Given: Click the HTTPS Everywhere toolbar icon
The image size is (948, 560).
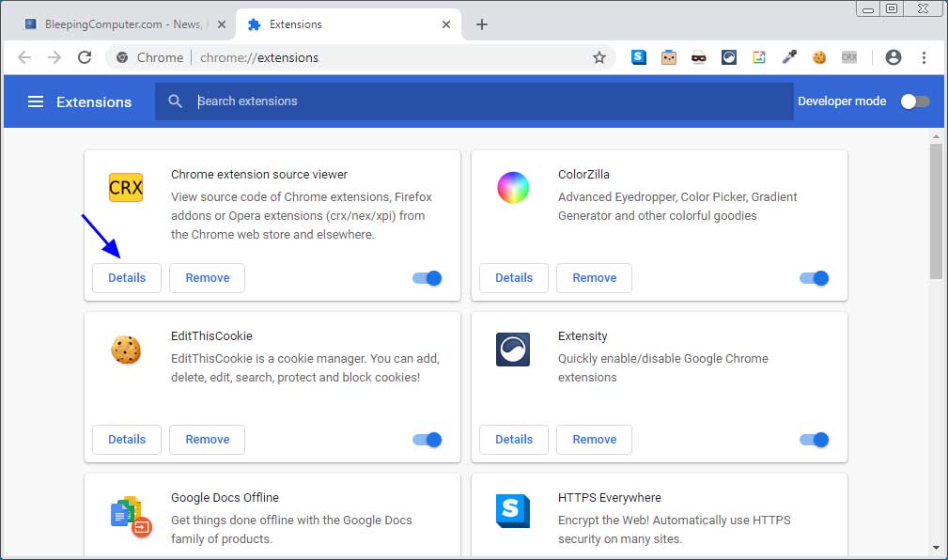Looking at the screenshot, I should [639, 57].
